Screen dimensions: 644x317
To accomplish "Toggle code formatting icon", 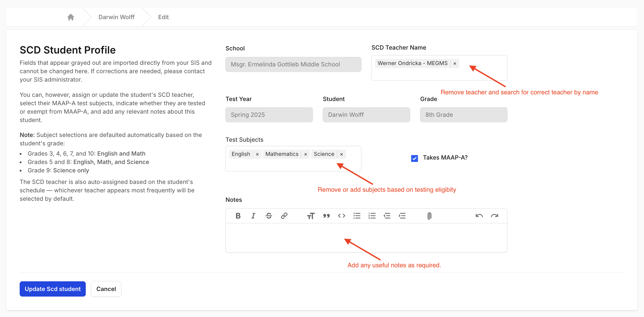I will [x=342, y=216].
